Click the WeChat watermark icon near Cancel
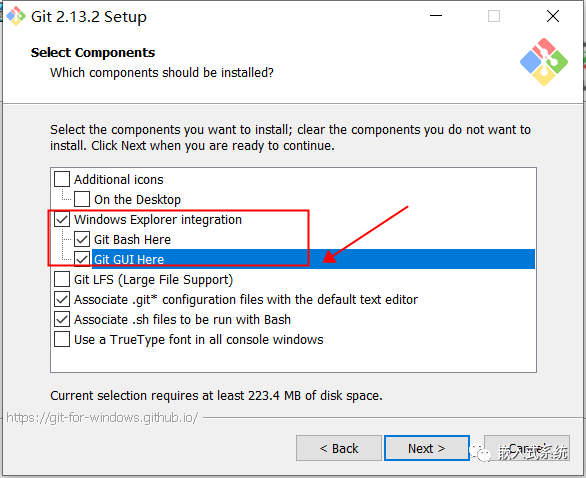This screenshot has height=478, width=586. coord(480,452)
